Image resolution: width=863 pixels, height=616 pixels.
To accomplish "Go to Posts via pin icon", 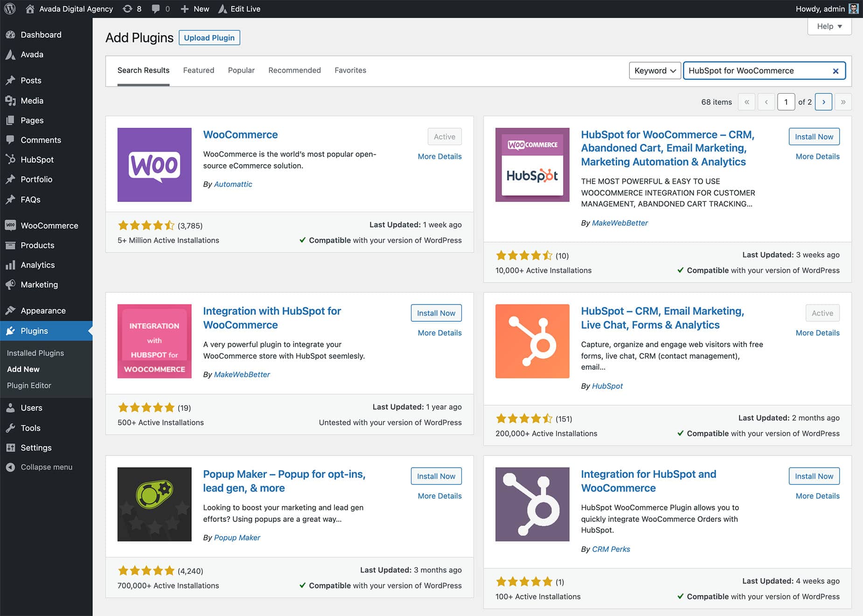I will click(10, 80).
